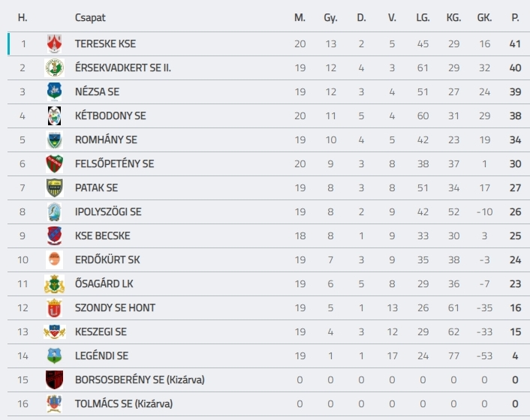Viewport: 530px width, 420px height.
Task: Click the Patak SE yellow-black crest
Action: tap(54, 187)
